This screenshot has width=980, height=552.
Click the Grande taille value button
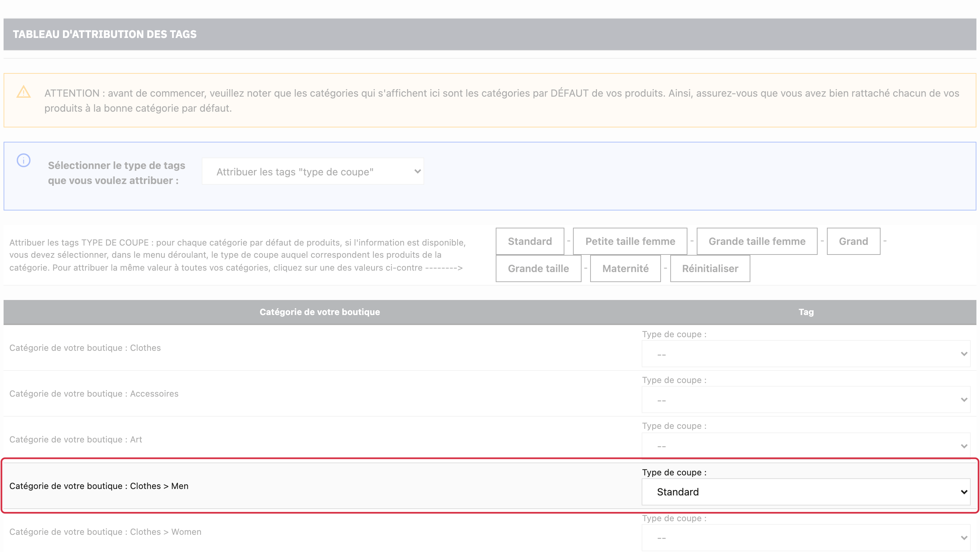(538, 268)
